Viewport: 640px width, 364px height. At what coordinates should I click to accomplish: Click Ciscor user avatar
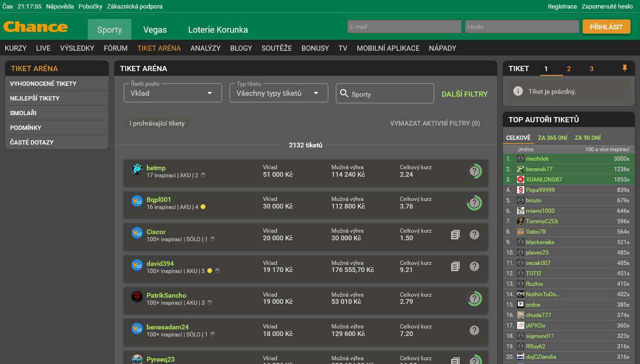(x=137, y=233)
